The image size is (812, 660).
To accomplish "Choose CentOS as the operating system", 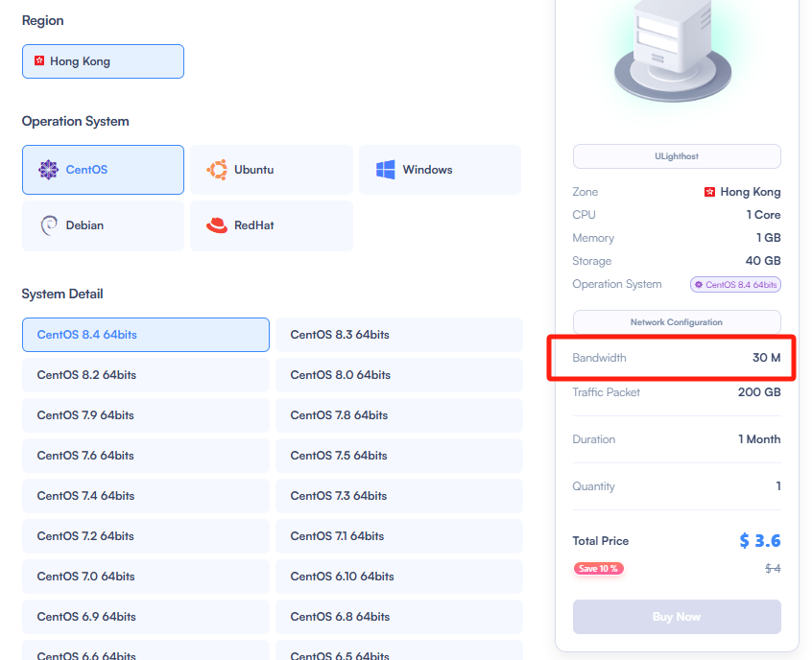I will coord(103,170).
